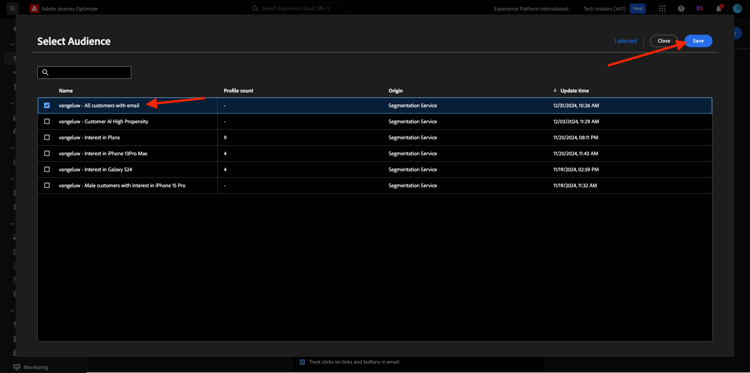Open the notifications bell
750x373 pixels.
pyautogui.click(x=718, y=9)
